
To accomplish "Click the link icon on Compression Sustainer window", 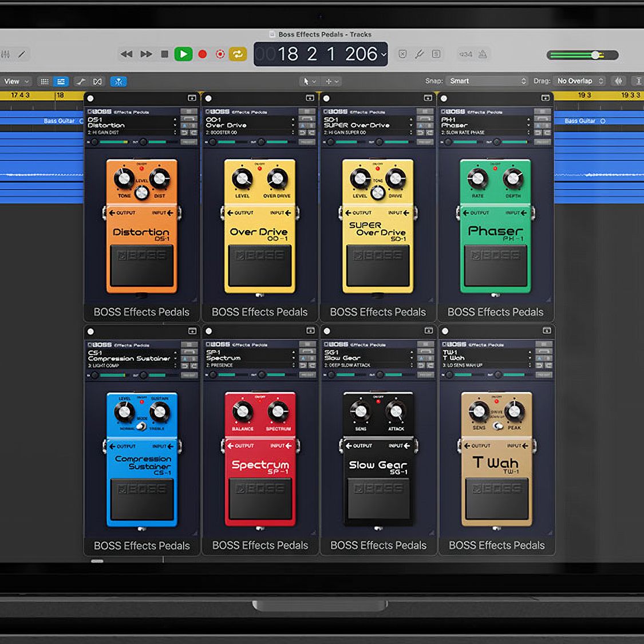I will (x=192, y=331).
